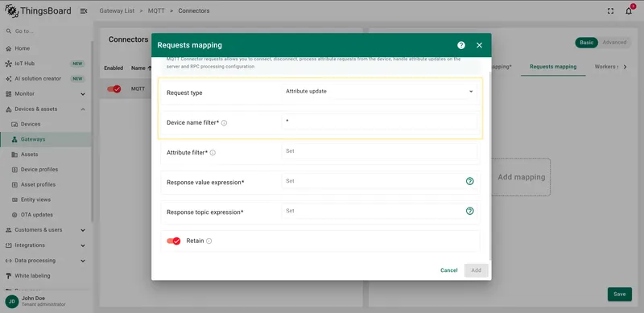Open the Devices menu item
This screenshot has height=313, width=644.
click(x=45, y=125)
